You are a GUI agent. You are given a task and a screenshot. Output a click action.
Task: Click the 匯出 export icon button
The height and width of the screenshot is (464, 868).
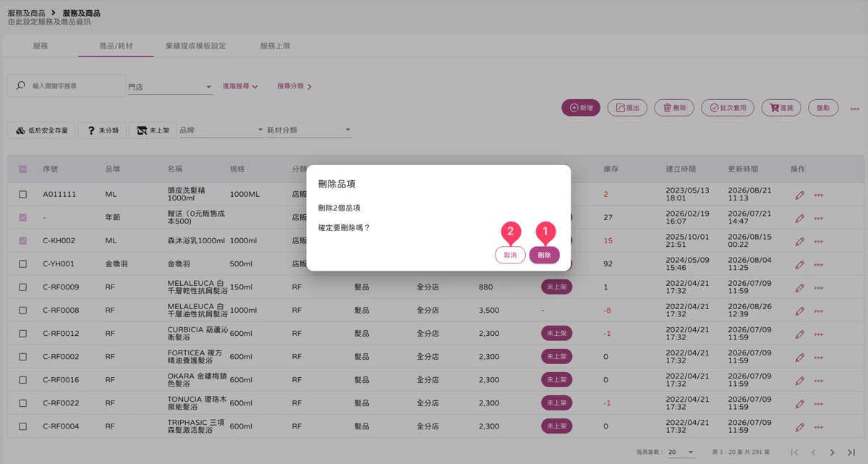[x=627, y=108]
